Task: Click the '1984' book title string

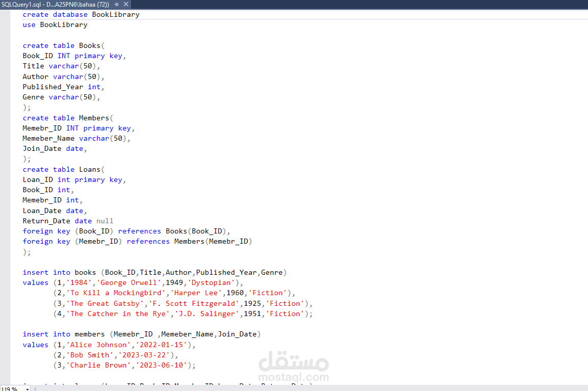Action: [x=79, y=282]
